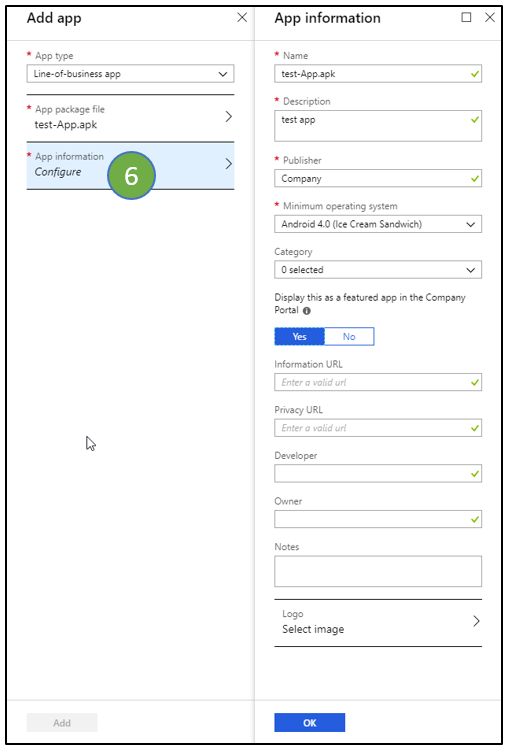Select No for featured app

(x=349, y=337)
